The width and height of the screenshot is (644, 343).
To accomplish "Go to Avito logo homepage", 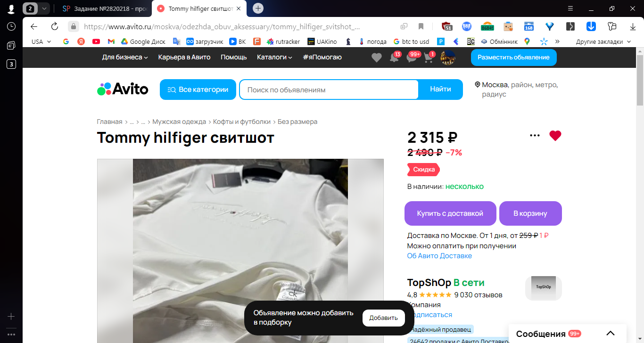I will pos(123,89).
